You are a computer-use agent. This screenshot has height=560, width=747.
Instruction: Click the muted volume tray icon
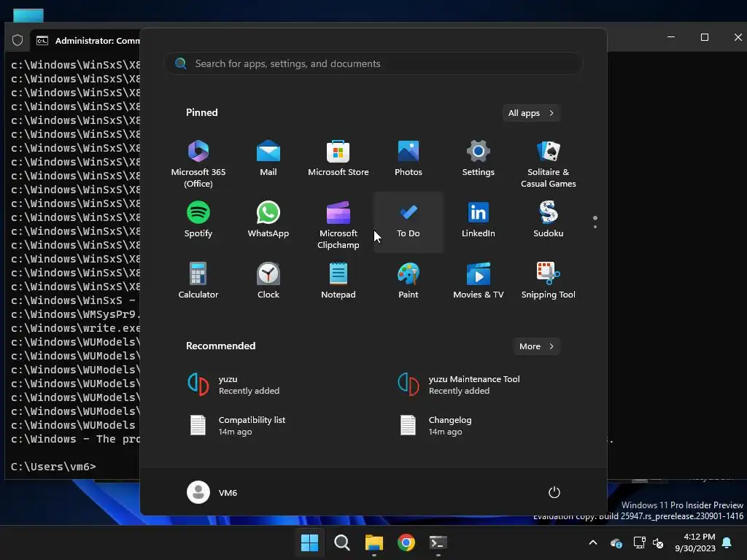point(658,542)
